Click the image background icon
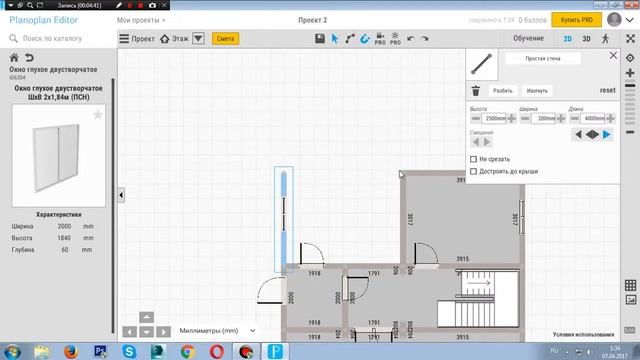This screenshot has height=360, width=640. pos(630,300)
